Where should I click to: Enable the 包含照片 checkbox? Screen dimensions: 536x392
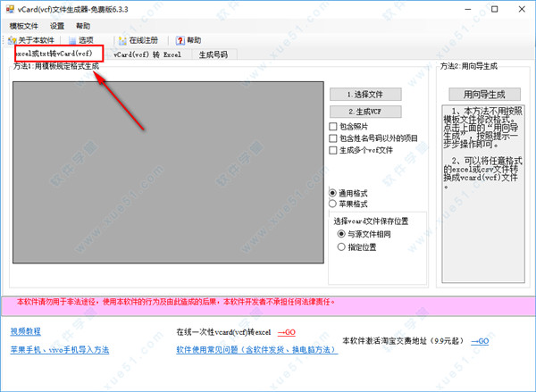click(x=333, y=128)
